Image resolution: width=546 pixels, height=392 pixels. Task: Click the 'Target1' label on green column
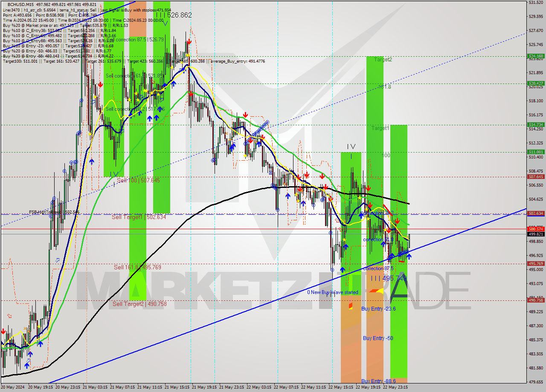pos(380,128)
